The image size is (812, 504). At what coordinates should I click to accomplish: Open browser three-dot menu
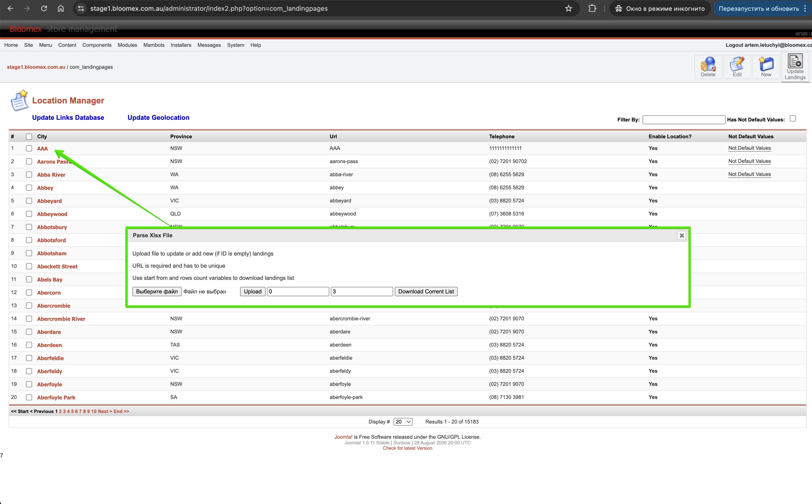[x=805, y=9]
